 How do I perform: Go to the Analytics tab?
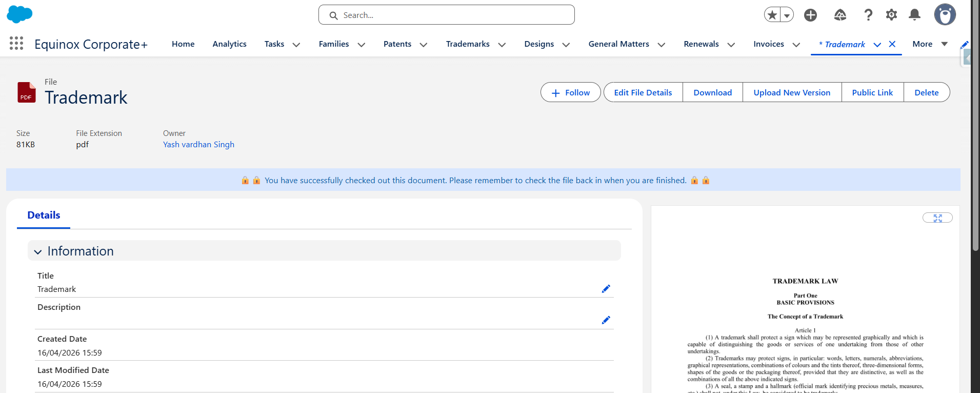[229, 44]
